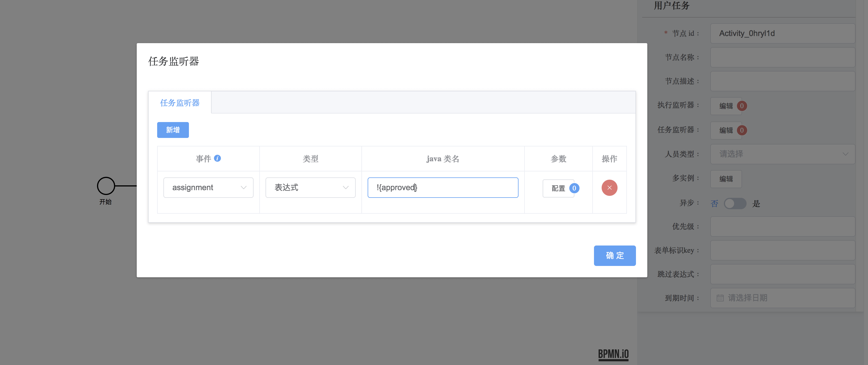
Task: Open the 人员类型 请选择 dropdown
Action: [x=782, y=154]
